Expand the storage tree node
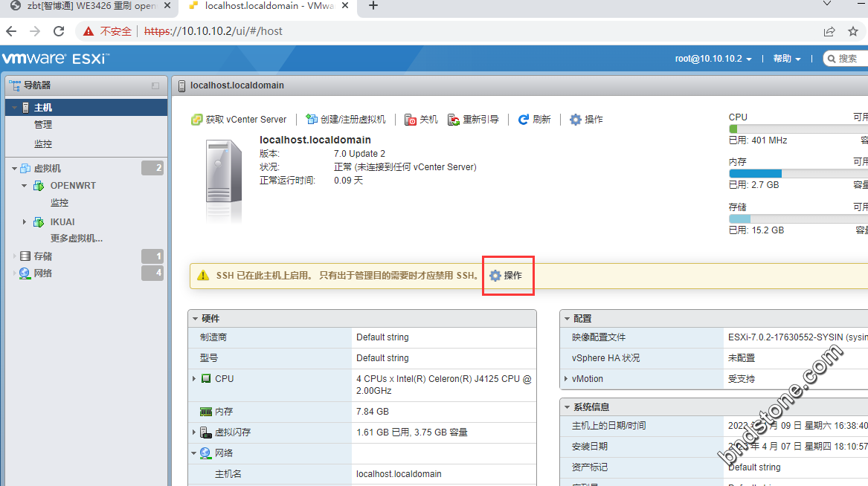The width and height of the screenshot is (868, 486). coord(14,256)
